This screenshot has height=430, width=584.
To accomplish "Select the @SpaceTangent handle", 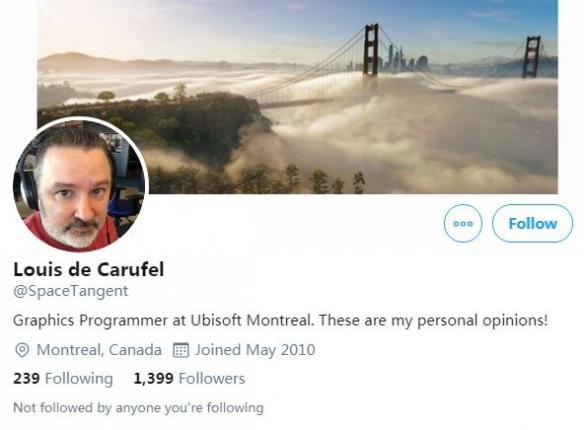I will (71, 291).
